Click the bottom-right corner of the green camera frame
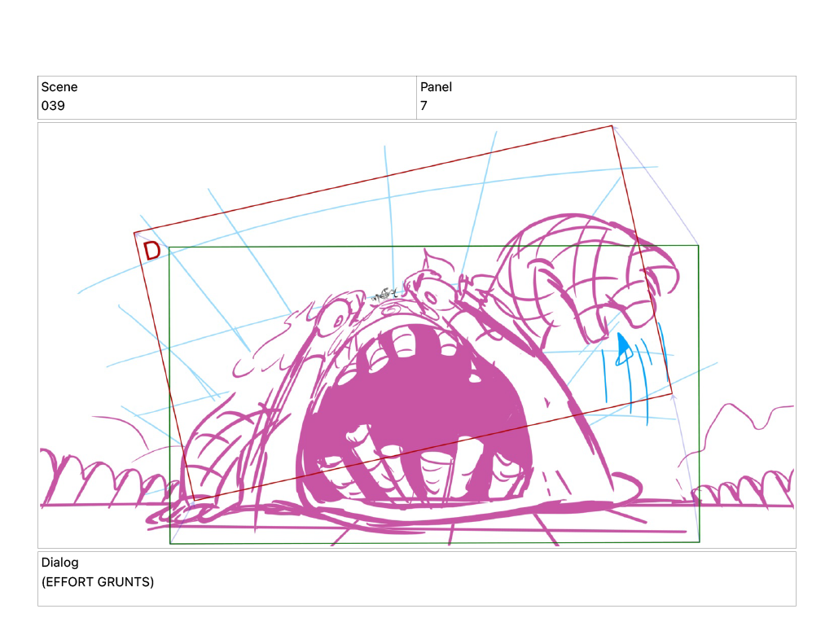834x644 pixels. coord(699,541)
